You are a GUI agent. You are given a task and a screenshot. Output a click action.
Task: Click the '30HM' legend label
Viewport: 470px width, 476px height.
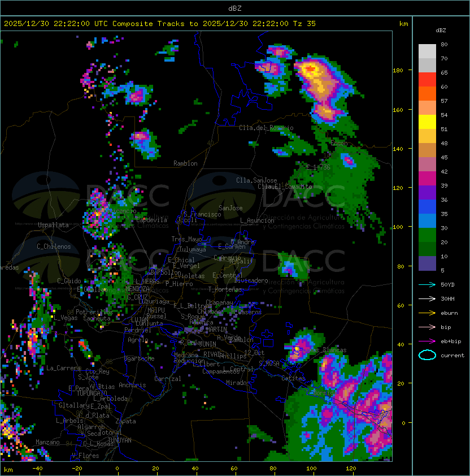(x=447, y=298)
